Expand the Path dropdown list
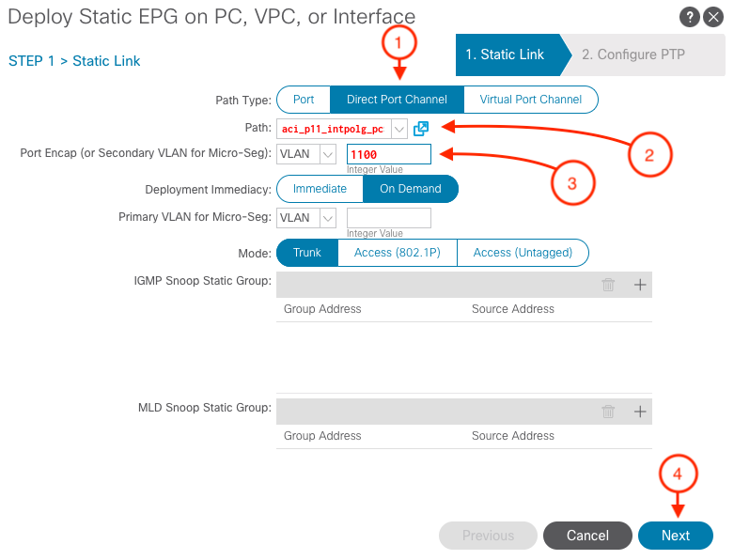The width and height of the screenshot is (734, 560). (x=399, y=129)
